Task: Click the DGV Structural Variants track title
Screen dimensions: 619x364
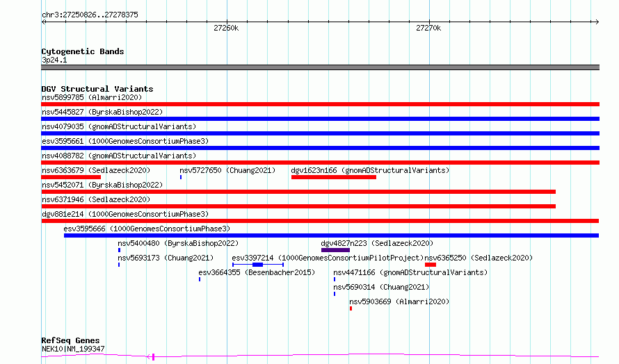Action: [x=97, y=89]
